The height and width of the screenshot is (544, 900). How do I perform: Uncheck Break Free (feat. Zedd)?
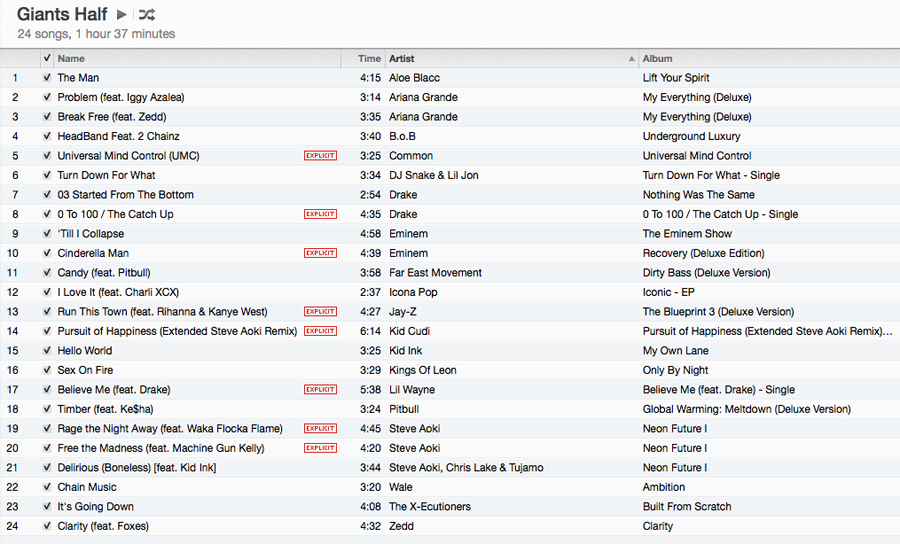[47, 116]
